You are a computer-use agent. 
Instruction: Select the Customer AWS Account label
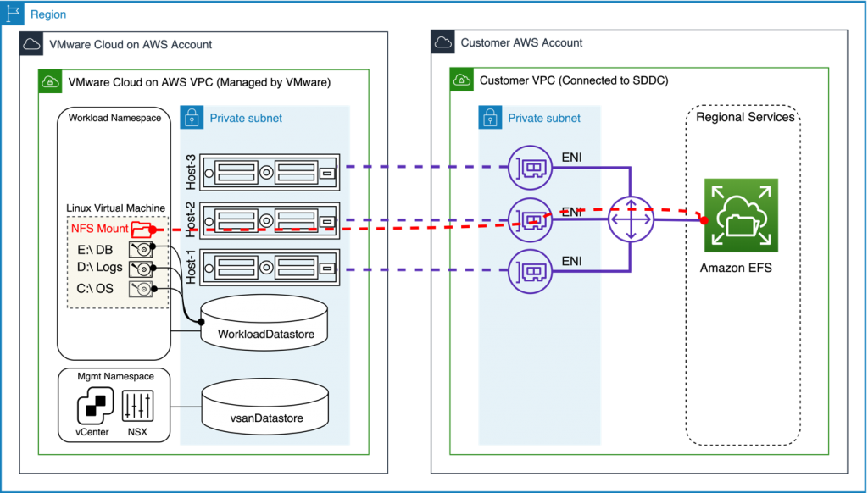(520, 42)
